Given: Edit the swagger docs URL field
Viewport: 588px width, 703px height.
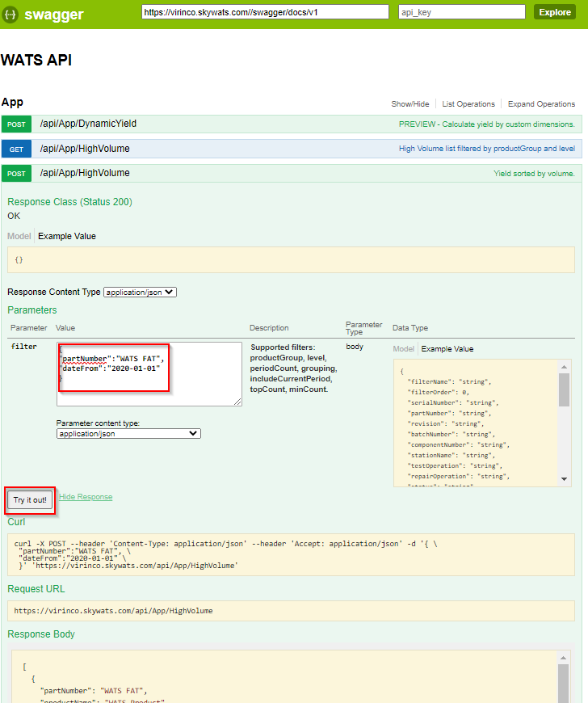Looking at the screenshot, I should click(265, 12).
